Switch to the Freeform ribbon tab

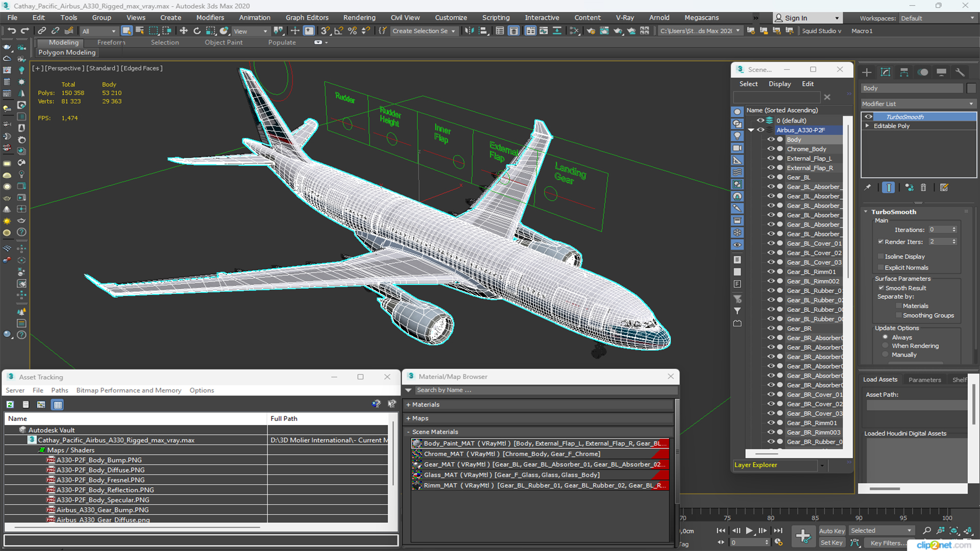111,42
